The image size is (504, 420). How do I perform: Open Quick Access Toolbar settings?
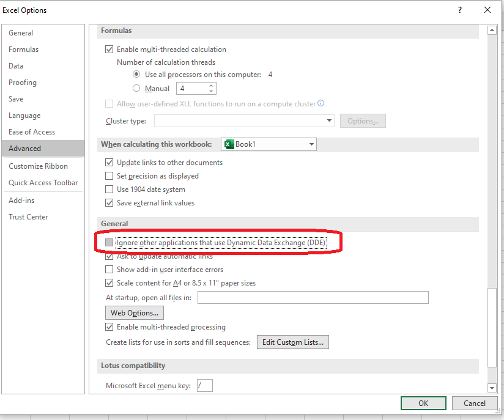(x=43, y=183)
